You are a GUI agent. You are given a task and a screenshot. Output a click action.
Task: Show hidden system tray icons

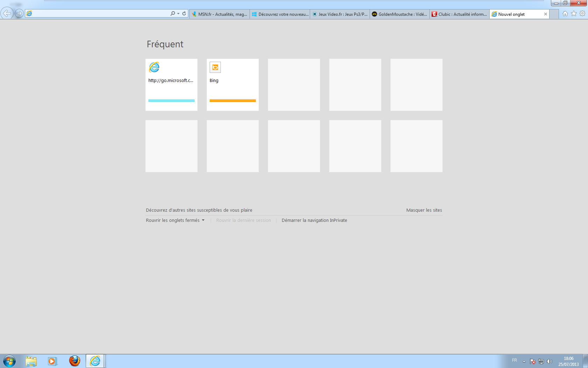point(524,361)
